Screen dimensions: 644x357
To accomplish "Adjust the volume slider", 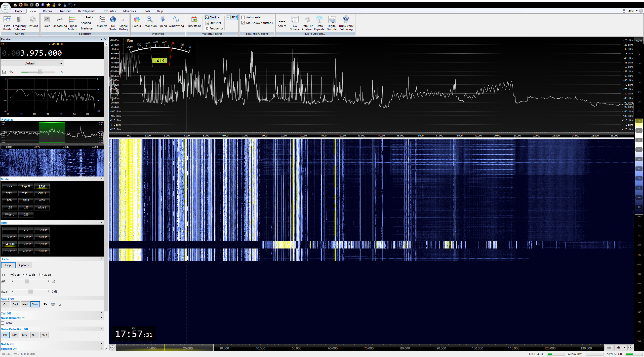I will tap(40, 72).
